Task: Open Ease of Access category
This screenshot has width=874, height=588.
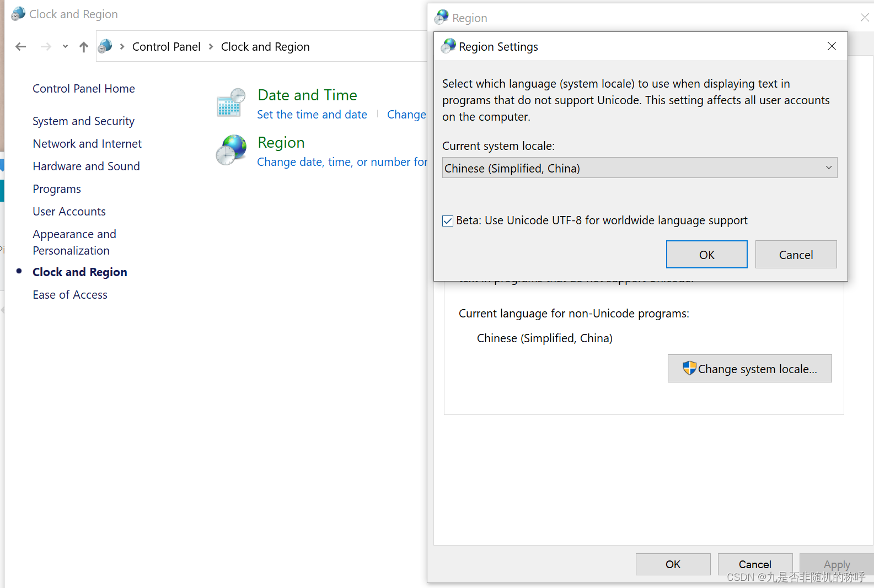Action: click(70, 295)
